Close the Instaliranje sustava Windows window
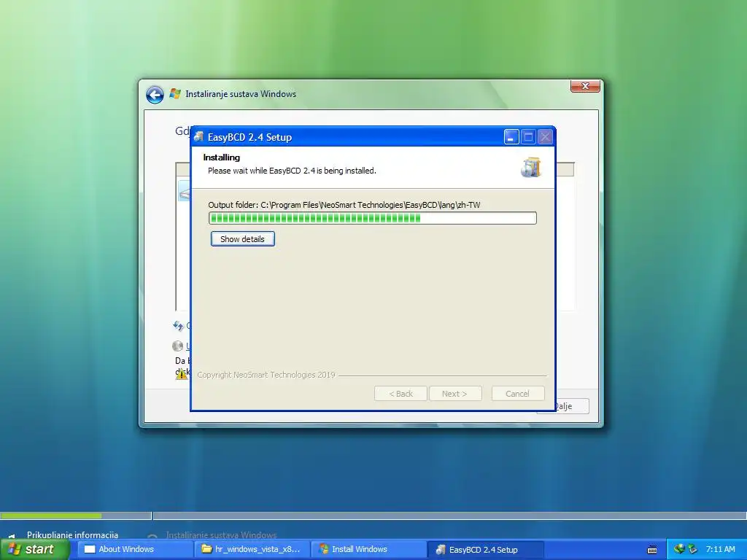This screenshot has height=560, width=747. coord(585,86)
